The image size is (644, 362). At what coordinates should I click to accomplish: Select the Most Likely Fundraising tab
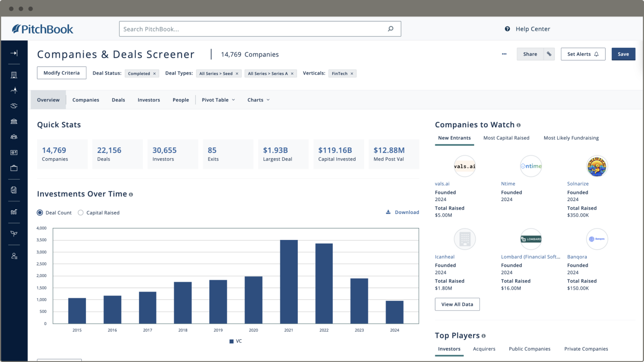(x=571, y=138)
